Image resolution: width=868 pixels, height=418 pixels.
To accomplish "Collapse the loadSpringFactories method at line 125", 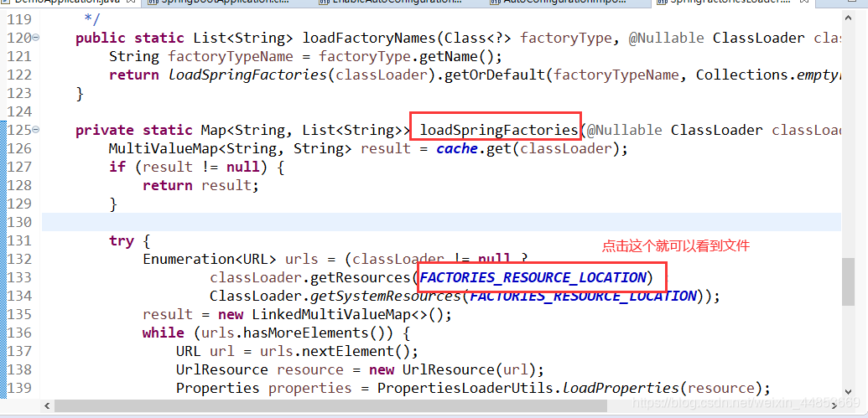I will coord(36,130).
